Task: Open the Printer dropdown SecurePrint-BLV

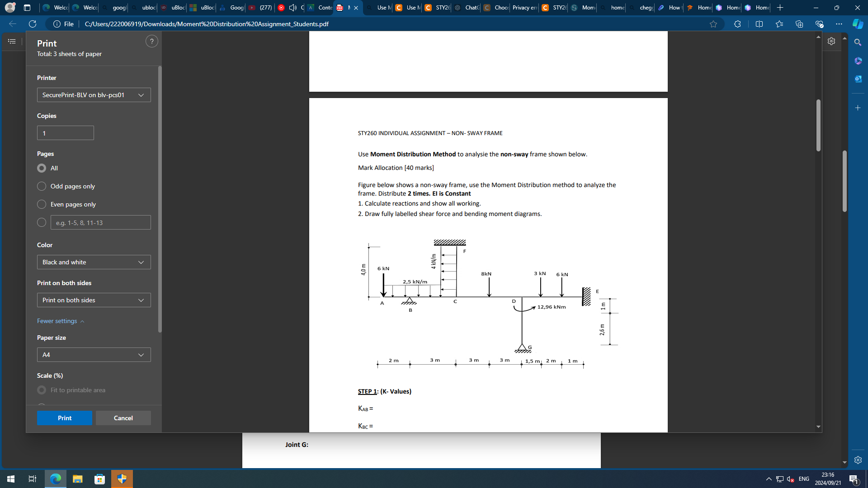Action: [x=94, y=95]
